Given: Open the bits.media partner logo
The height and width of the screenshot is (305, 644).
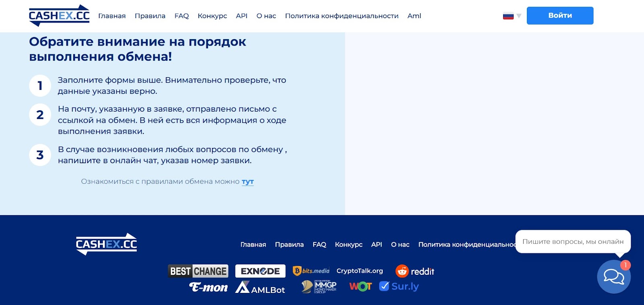Looking at the screenshot, I should pyautogui.click(x=311, y=271).
